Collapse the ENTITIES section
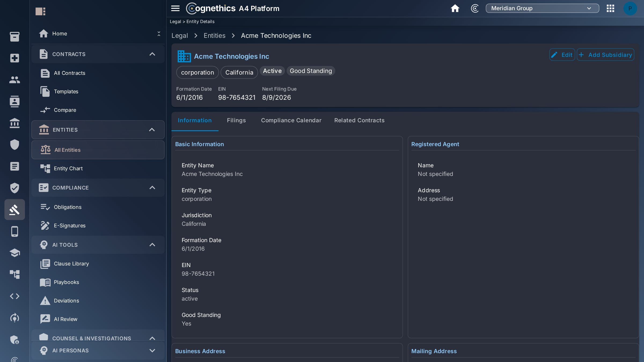644x362 pixels. 152,130
